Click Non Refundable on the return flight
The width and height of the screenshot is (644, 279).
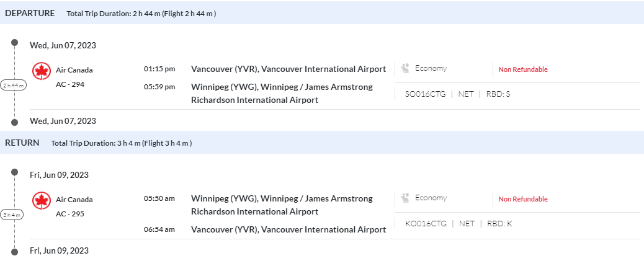coord(523,199)
